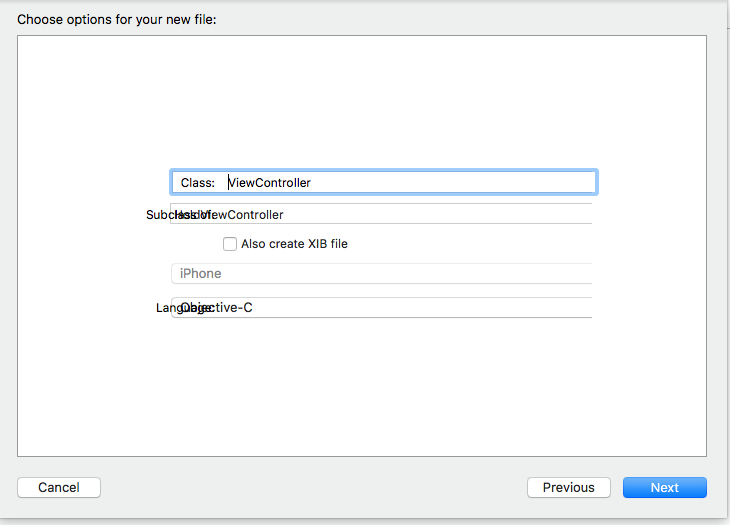Enable the Also create XIB file checkbox
The image size is (730, 525).
pyautogui.click(x=230, y=243)
